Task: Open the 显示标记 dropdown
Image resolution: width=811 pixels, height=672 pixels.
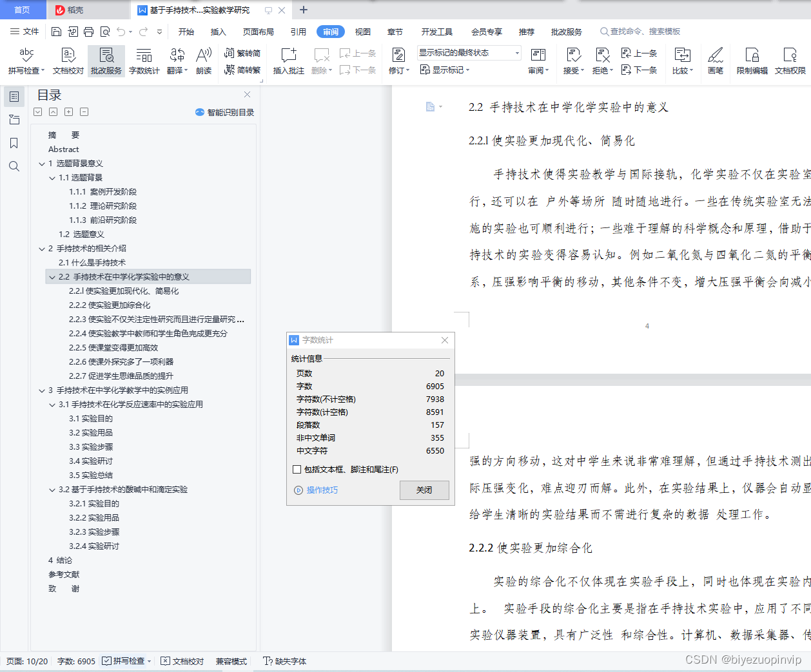Action: tap(445, 70)
